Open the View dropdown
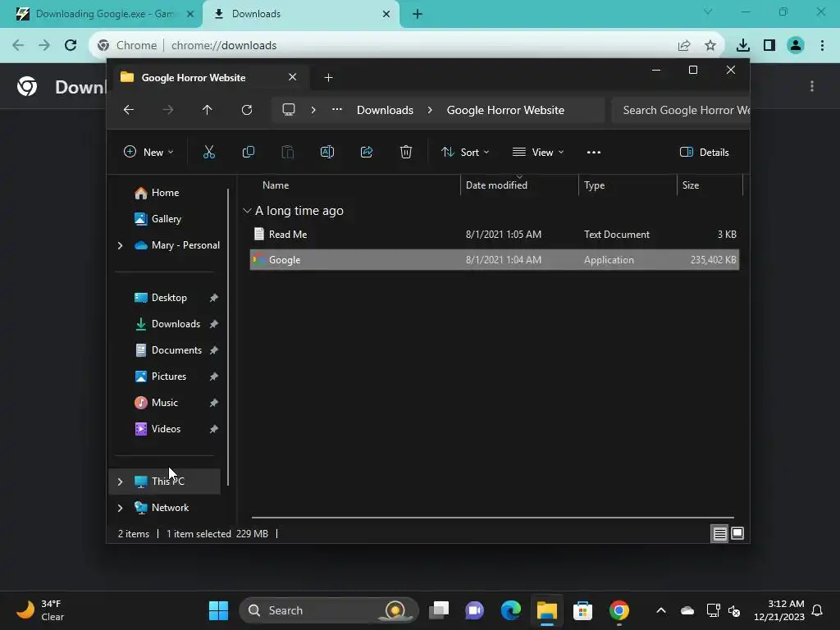The width and height of the screenshot is (840, 630). tap(538, 152)
